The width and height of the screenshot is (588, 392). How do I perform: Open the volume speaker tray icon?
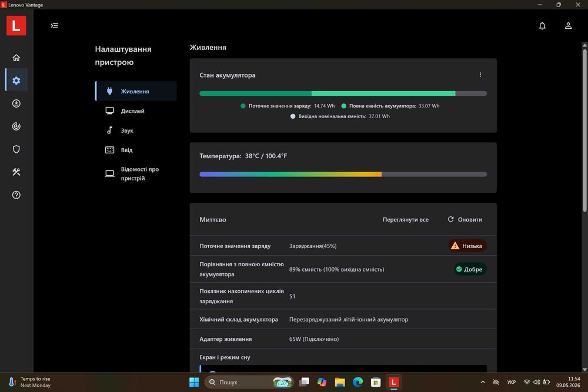(537, 382)
